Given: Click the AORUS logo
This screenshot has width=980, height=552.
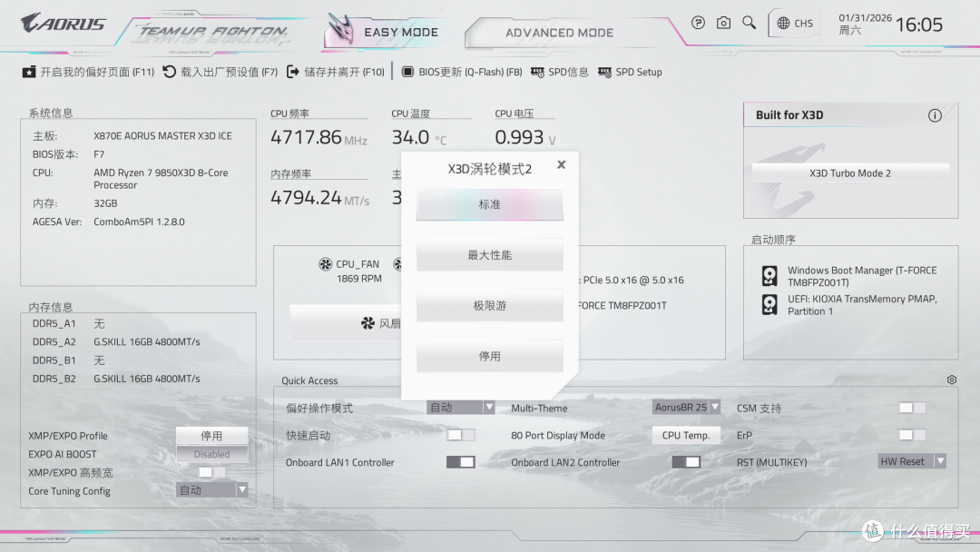Looking at the screenshot, I should click(x=64, y=24).
